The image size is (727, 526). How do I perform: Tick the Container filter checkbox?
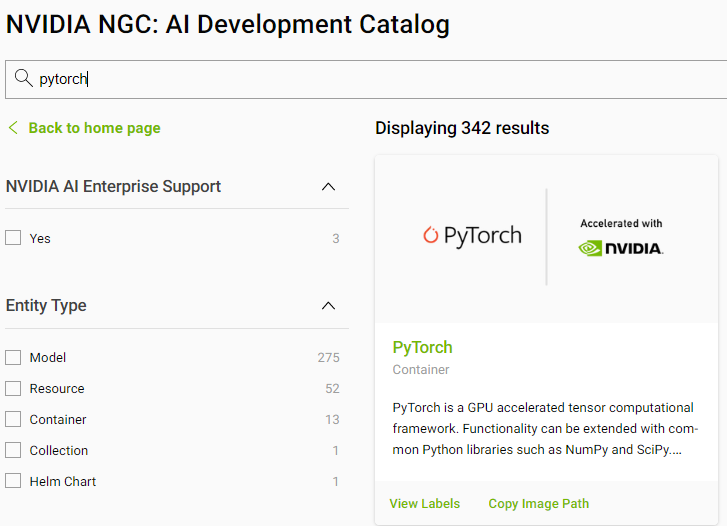click(x=13, y=419)
